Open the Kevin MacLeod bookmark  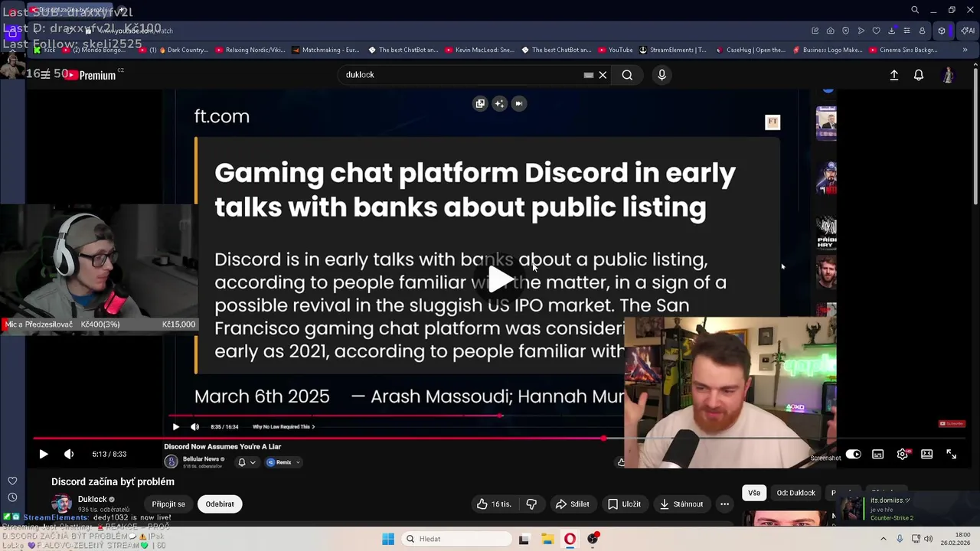pyautogui.click(x=479, y=50)
